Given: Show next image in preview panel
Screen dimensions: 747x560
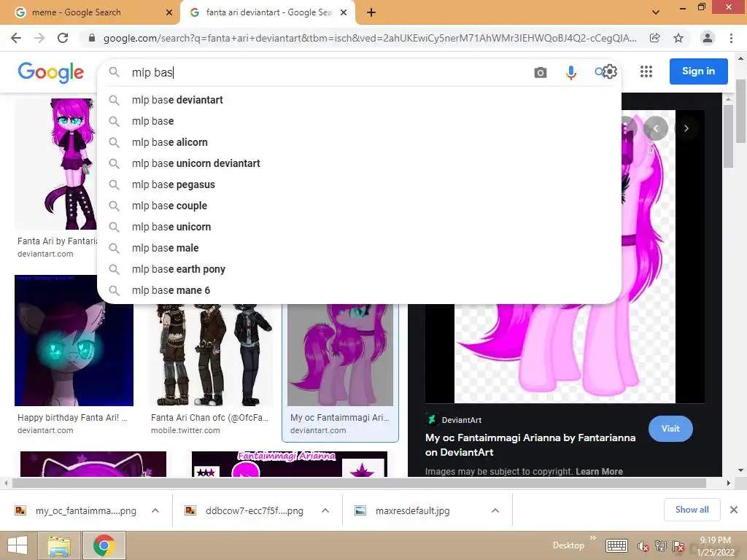Looking at the screenshot, I should pyautogui.click(x=686, y=128).
